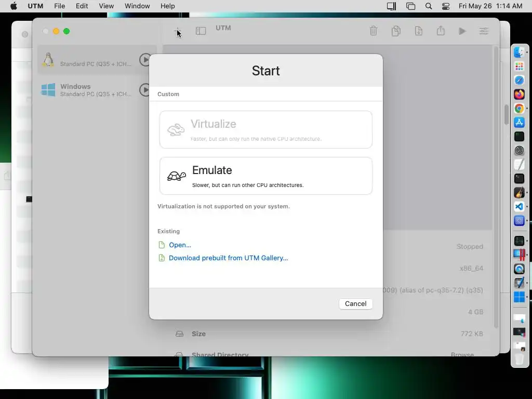Click the sidecar display menu bar icon
This screenshot has width=532, height=399.
coord(392,6)
